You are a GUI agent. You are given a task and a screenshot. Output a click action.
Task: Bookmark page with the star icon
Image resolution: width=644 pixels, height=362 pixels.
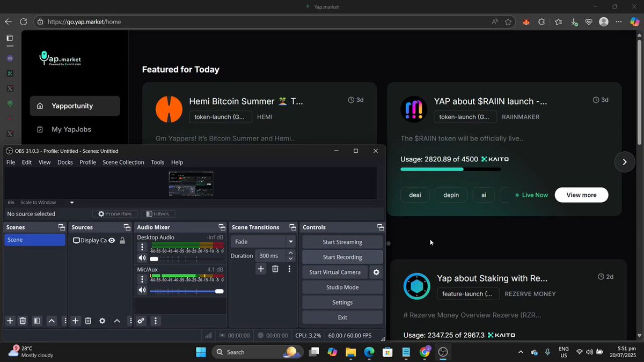[508, 21]
